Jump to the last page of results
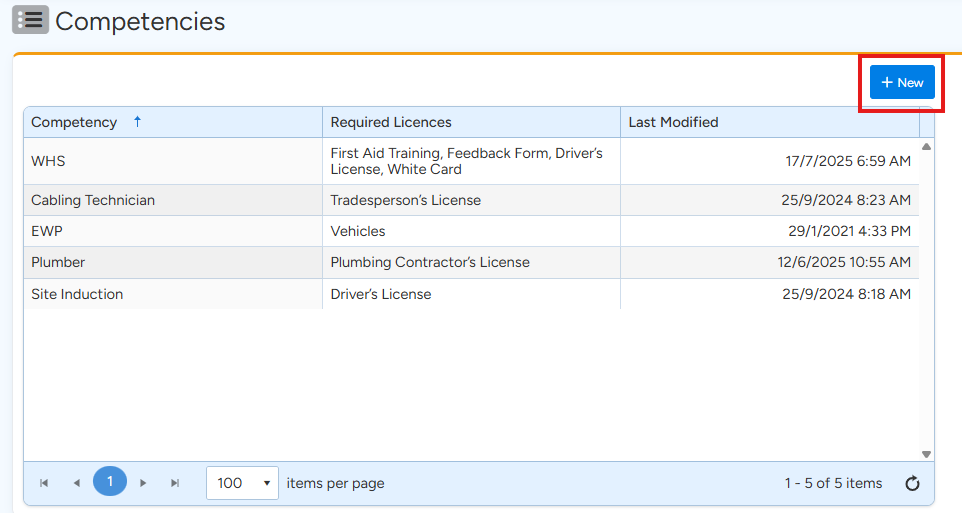The image size is (962, 513). (x=175, y=483)
